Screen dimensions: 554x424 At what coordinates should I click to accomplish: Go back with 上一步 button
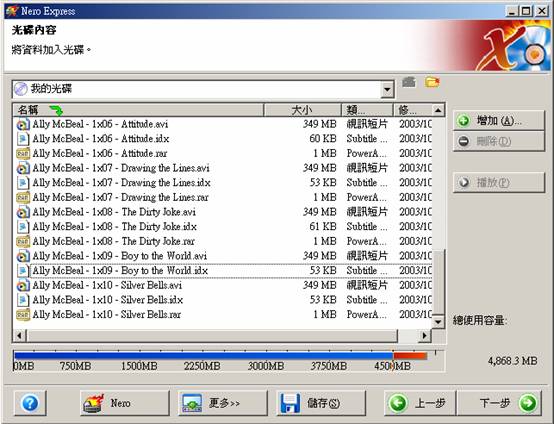click(420, 403)
